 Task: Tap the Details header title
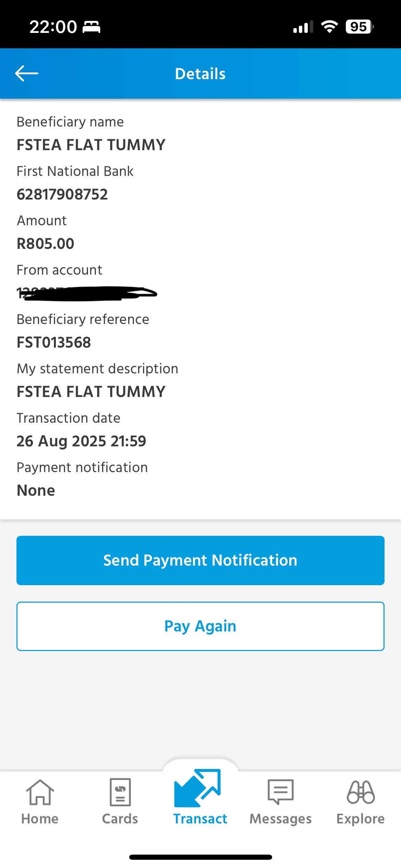[200, 74]
